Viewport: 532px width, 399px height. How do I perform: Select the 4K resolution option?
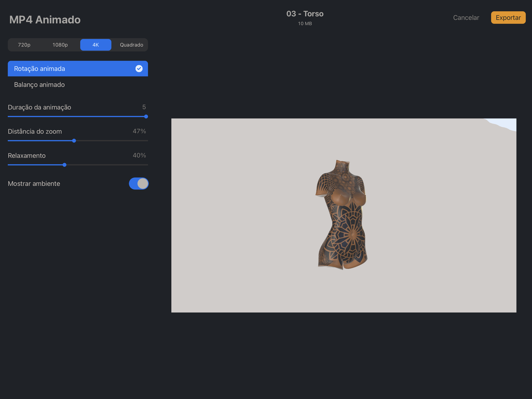coord(95,45)
